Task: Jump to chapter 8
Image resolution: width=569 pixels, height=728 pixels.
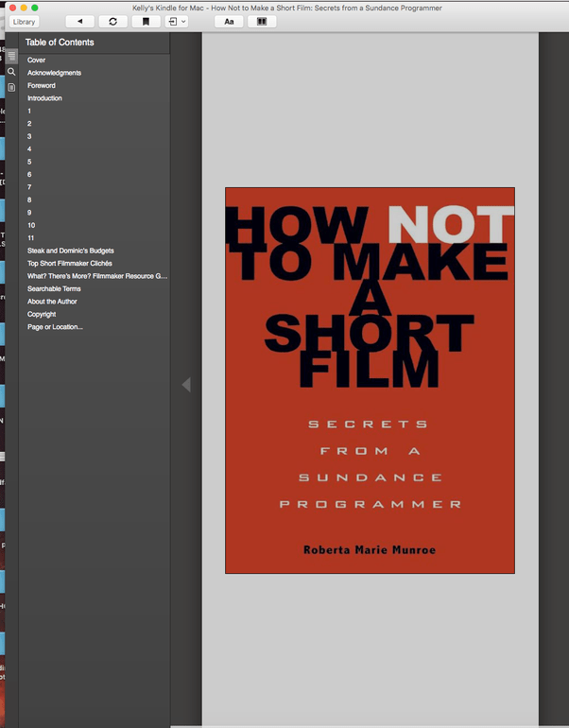Action: point(29,199)
